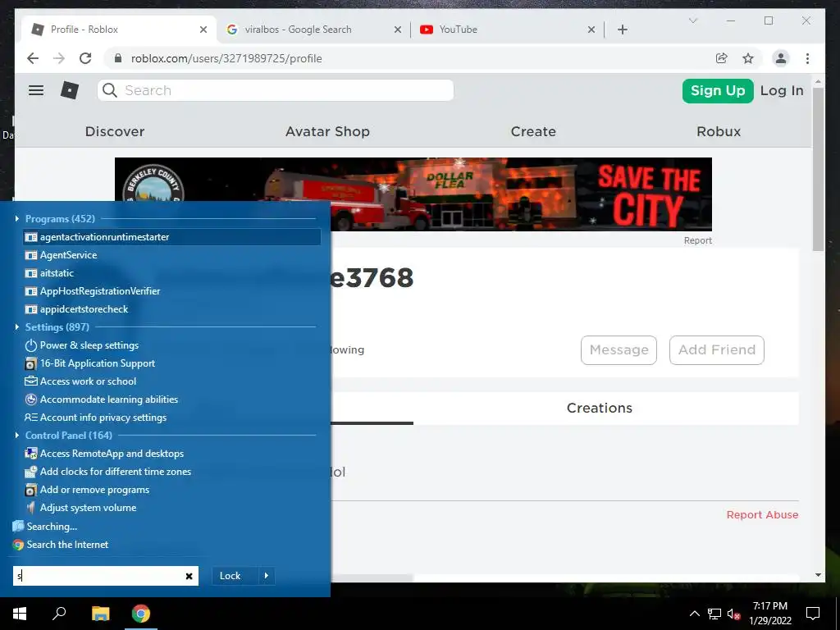
Task: Open a new tab with plus icon
Action: (x=623, y=30)
